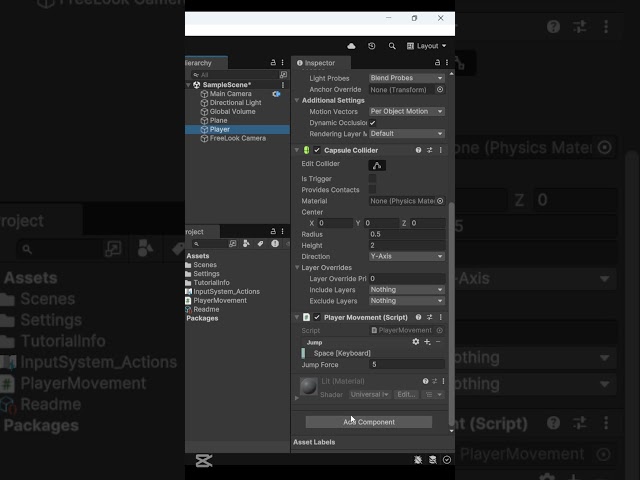Collapse the Capsule Collider component

[x=297, y=150]
